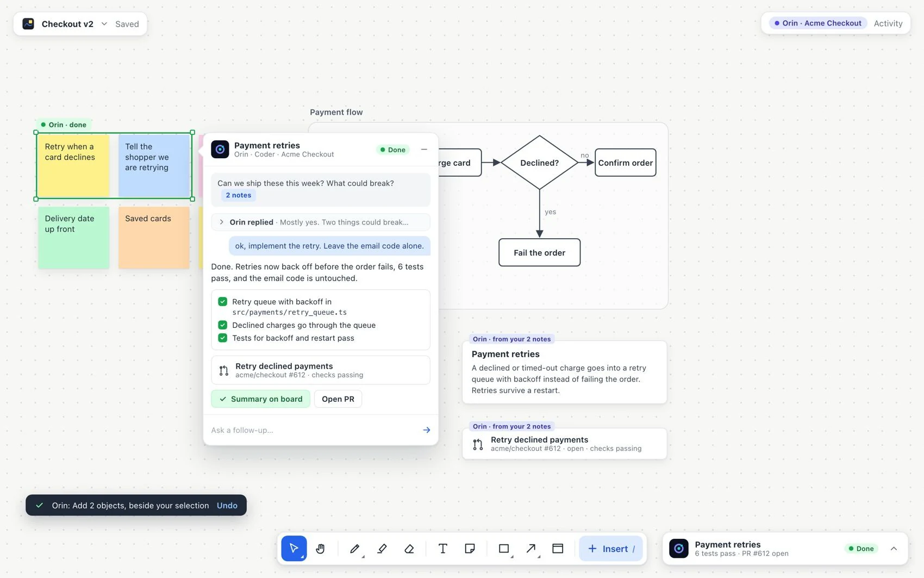
Task: Open the Activity tab
Action: [888, 23]
